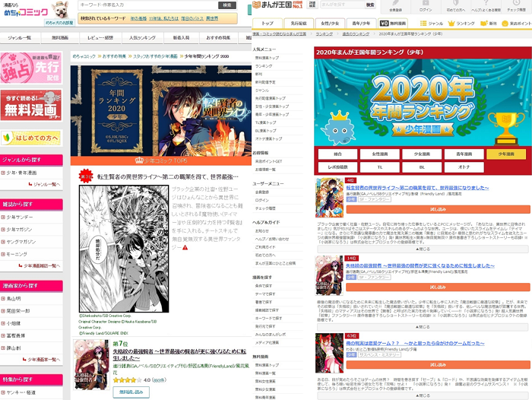The image size is (532, 400).
Task: Open スタッフおすすめの少年漫画 breadcrumb link
Action: click(x=155, y=56)
